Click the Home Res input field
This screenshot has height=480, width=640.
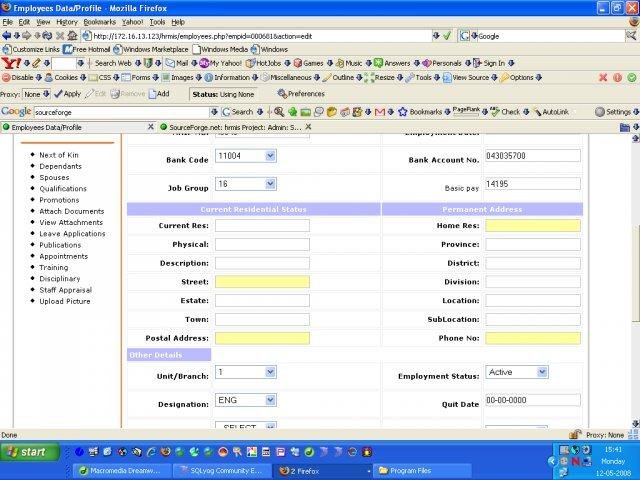pos(533,225)
